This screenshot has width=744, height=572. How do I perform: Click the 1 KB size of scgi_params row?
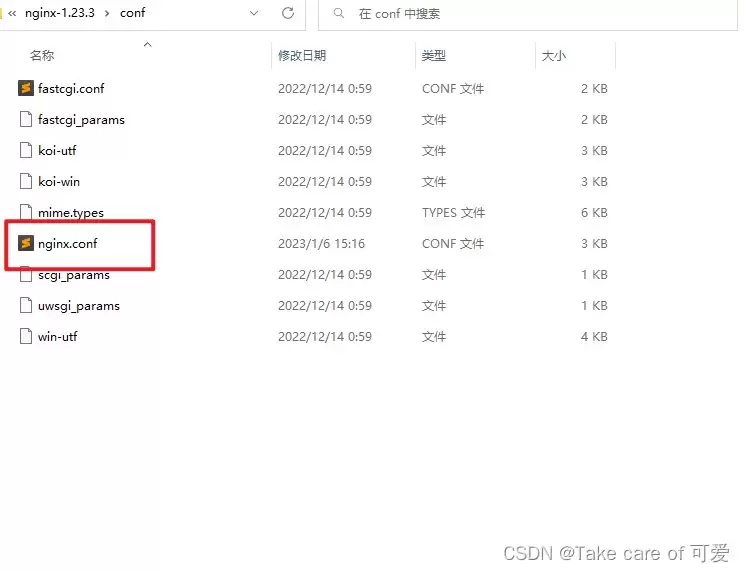tap(594, 275)
